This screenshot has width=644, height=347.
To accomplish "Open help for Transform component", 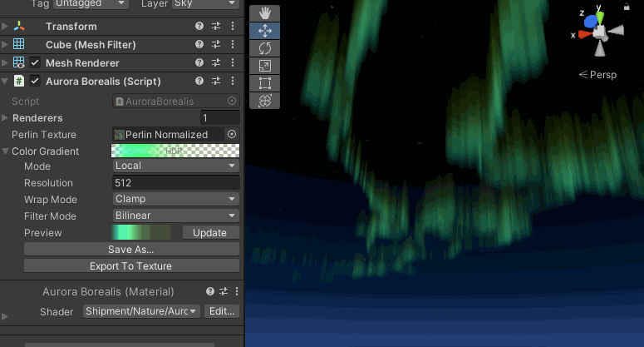I will tap(199, 26).
